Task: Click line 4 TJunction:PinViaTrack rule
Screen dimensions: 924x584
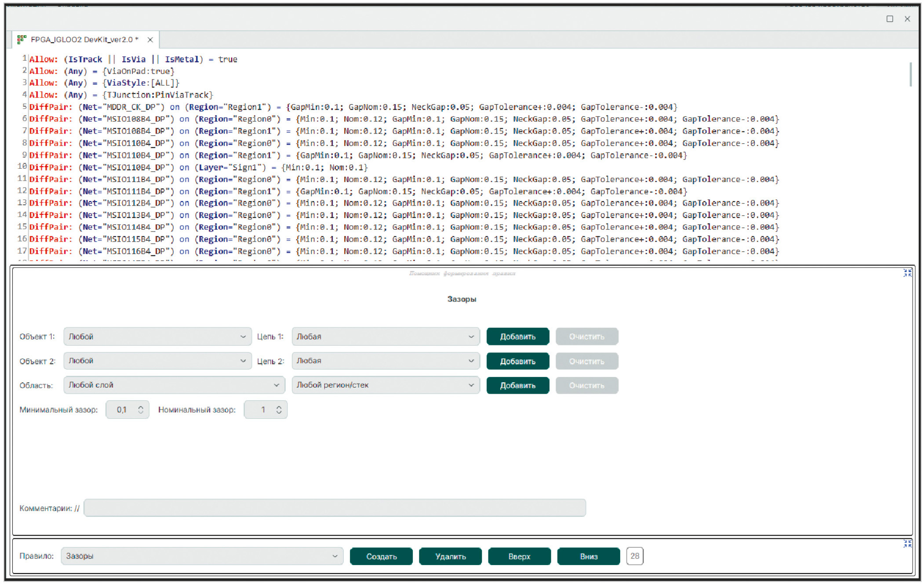Action: 121,94
